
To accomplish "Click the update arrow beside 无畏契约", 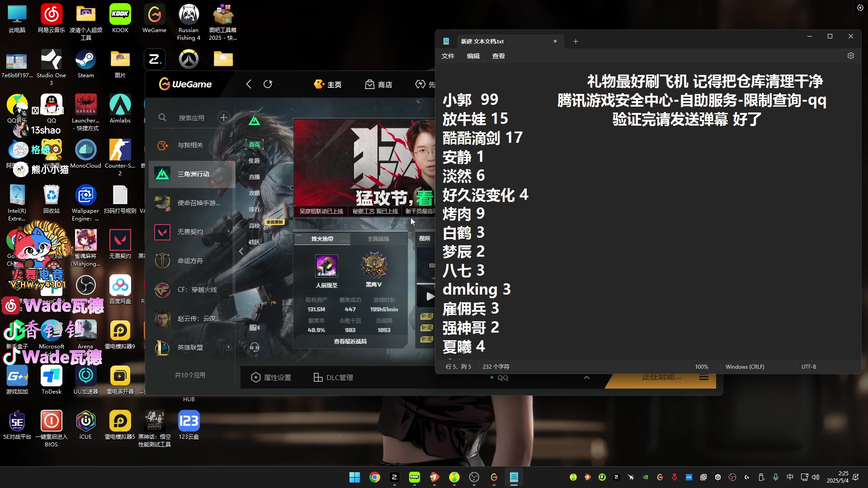I will (x=228, y=232).
